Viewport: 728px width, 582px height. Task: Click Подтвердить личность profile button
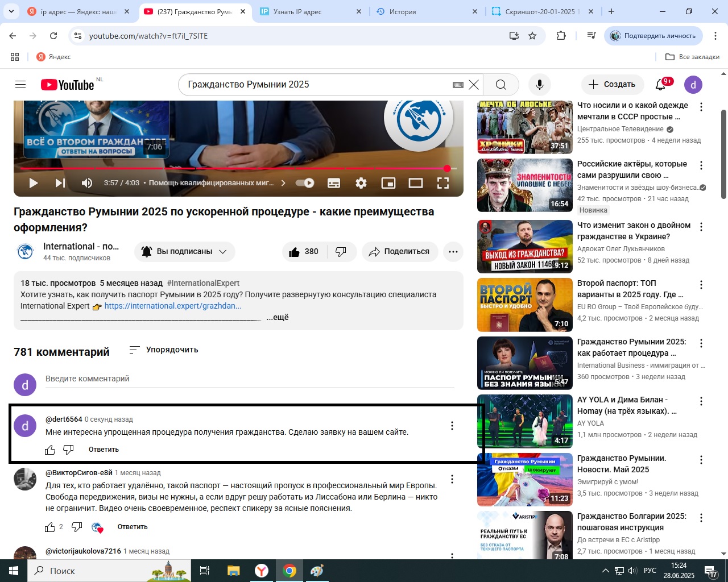click(x=653, y=36)
